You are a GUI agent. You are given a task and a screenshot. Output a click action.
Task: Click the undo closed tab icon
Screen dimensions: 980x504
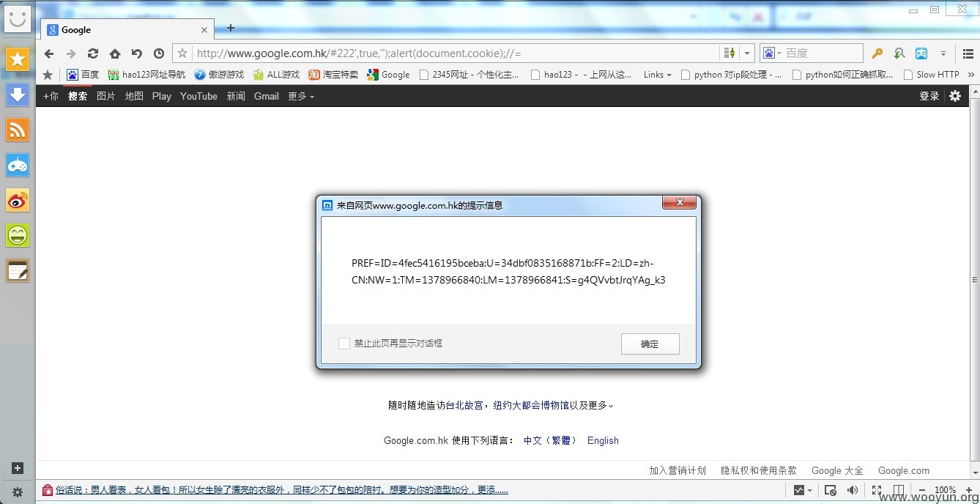(137, 53)
